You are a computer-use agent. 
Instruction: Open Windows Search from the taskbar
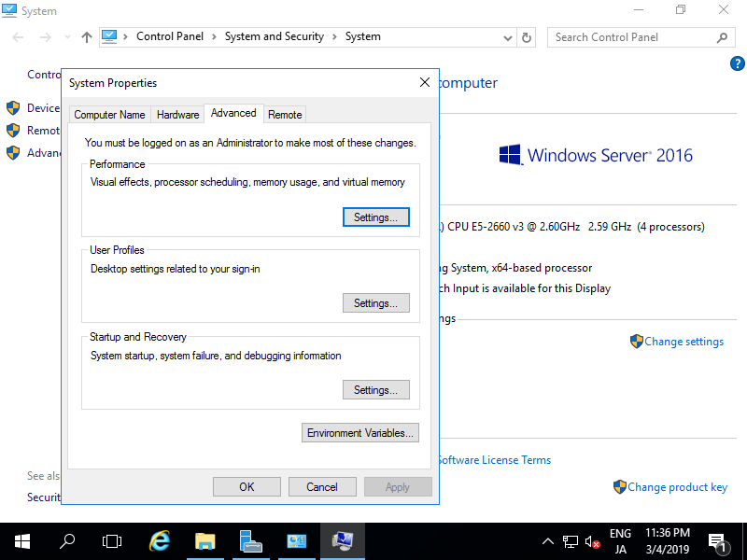[x=66, y=541]
